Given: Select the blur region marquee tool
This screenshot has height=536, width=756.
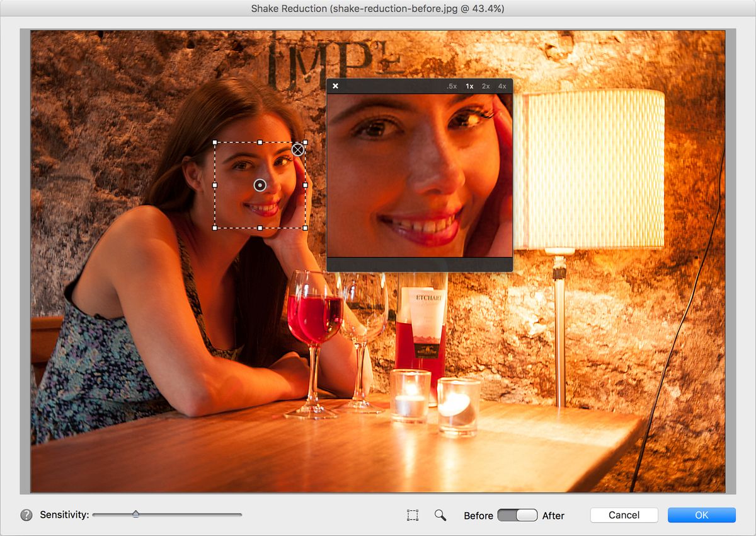Looking at the screenshot, I should coord(413,515).
